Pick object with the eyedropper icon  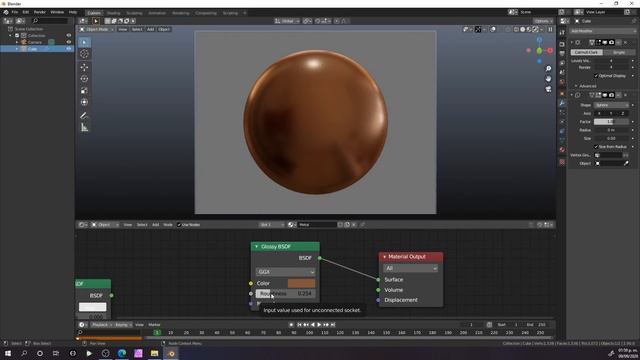click(626, 163)
